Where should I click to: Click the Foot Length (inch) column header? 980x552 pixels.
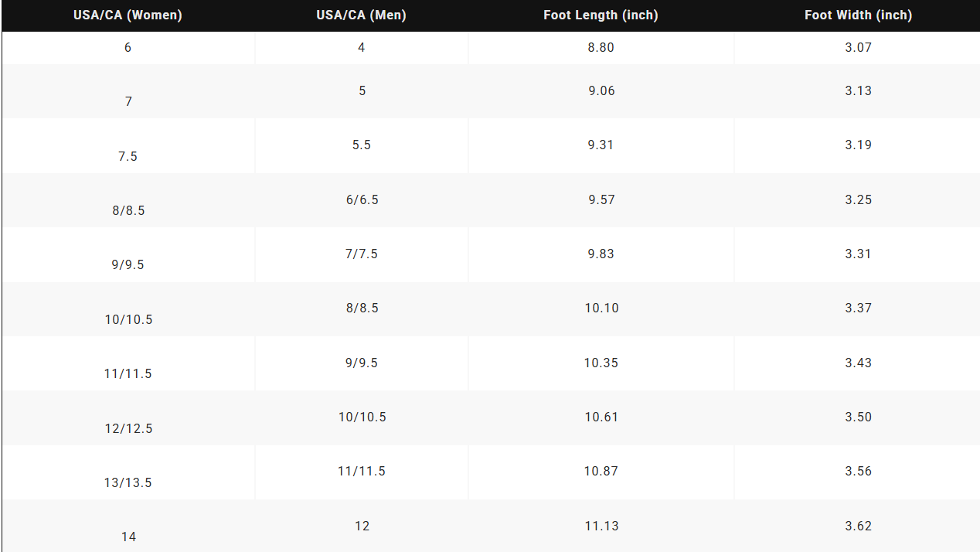[601, 15]
